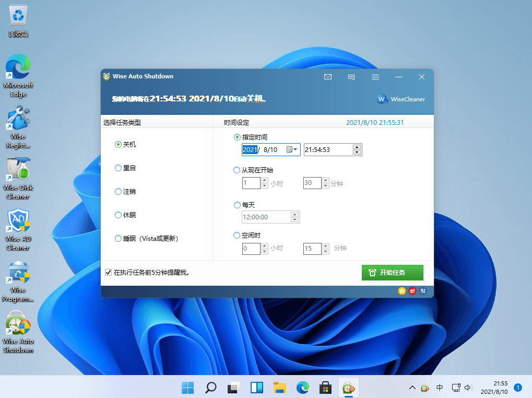
Task: Close the Wise Auto Shutdown window
Action: click(x=422, y=77)
